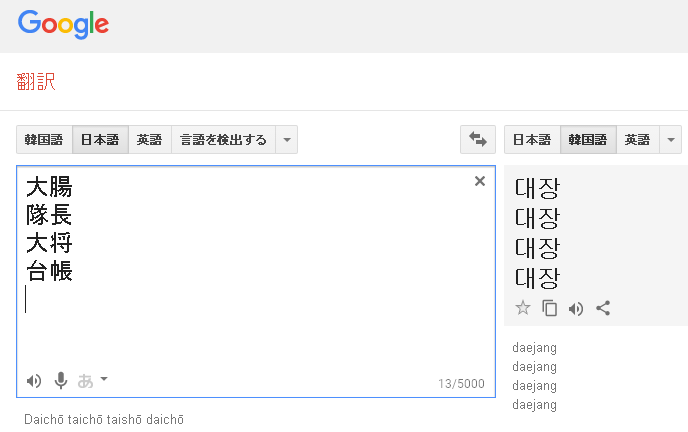Image resolution: width=688 pixels, height=432 pixels.
Task: Copy the translated text icon
Action: 549,308
